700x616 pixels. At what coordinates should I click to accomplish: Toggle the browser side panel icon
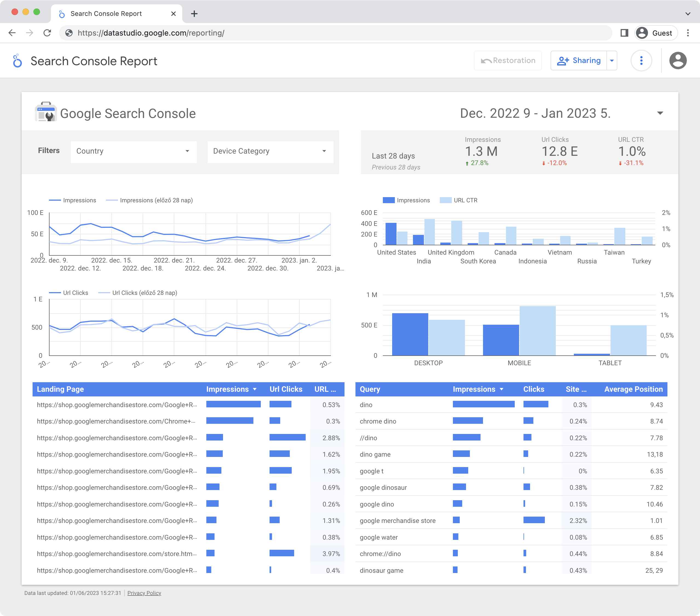pos(624,33)
